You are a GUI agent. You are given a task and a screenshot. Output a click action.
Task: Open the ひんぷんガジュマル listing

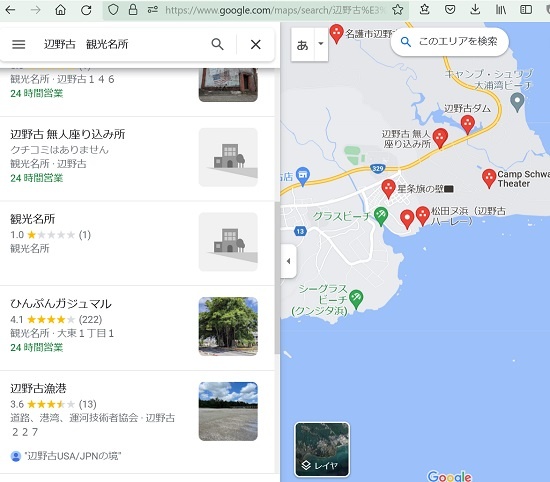137,328
